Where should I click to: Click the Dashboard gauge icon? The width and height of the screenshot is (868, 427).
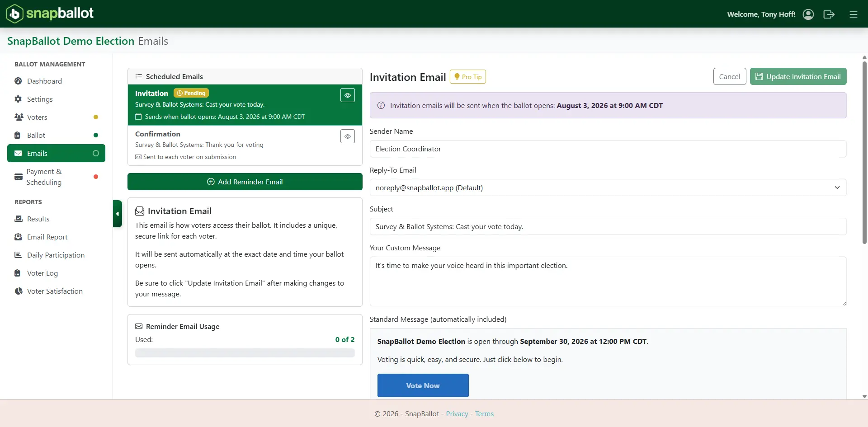[x=18, y=81]
